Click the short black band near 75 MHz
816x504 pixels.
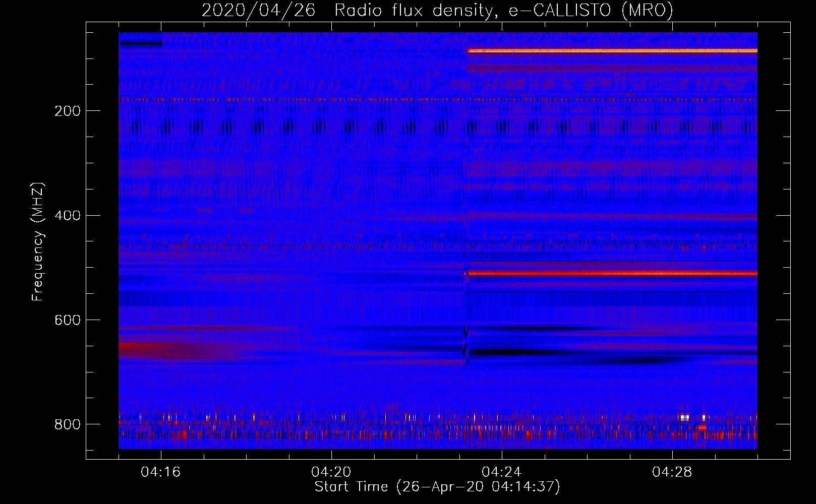point(141,43)
